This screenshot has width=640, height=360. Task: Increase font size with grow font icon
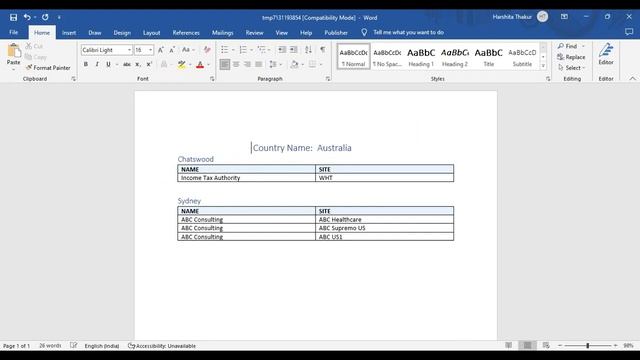pyautogui.click(x=161, y=50)
